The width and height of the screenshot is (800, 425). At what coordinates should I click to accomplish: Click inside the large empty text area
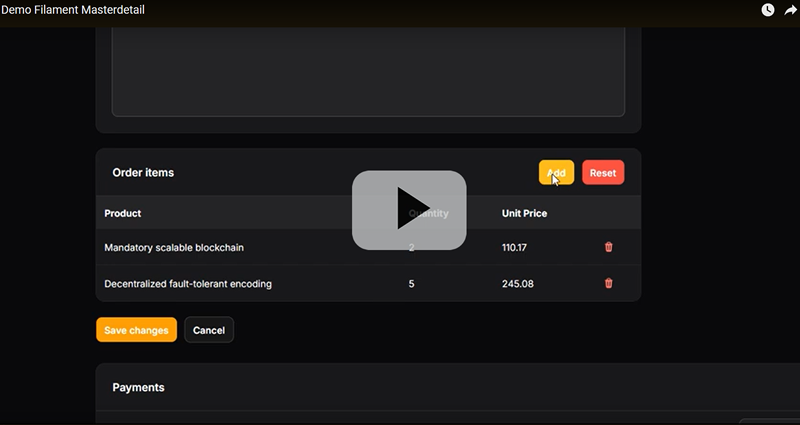pyautogui.click(x=368, y=70)
